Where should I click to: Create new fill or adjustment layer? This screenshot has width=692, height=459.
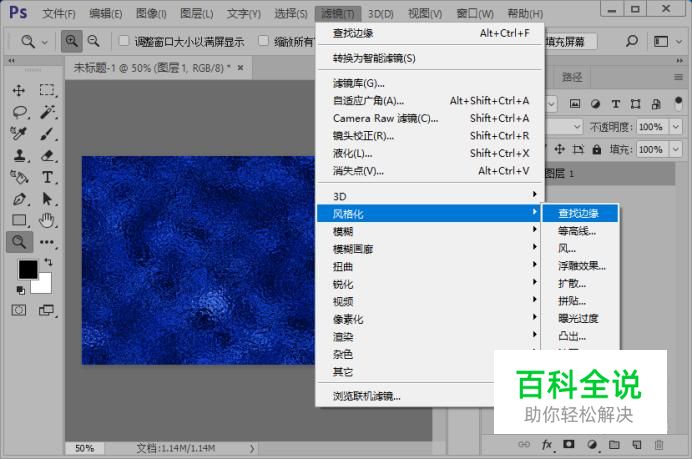tap(592, 444)
